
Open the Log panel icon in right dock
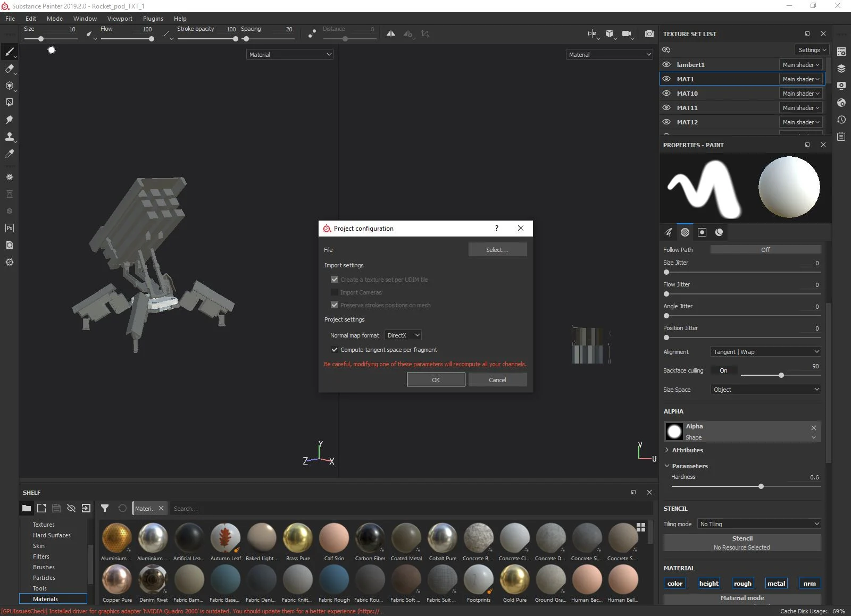[x=841, y=137]
